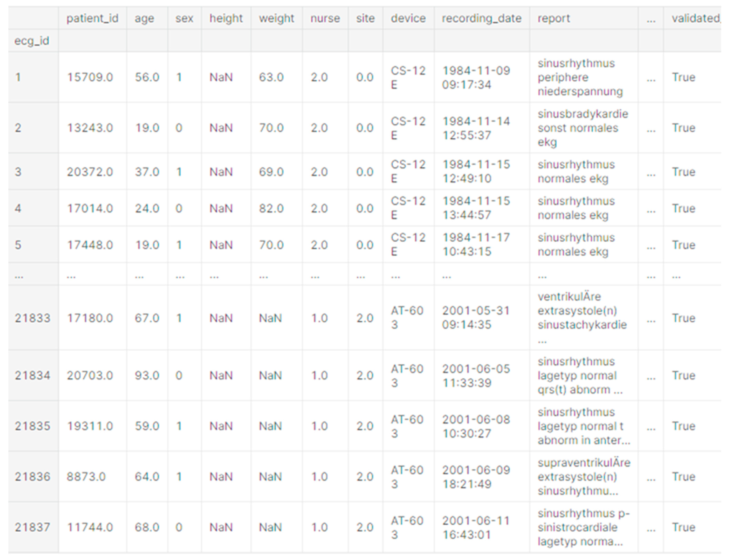731x560 pixels.
Task: Click the weight column header
Action: (277, 18)
